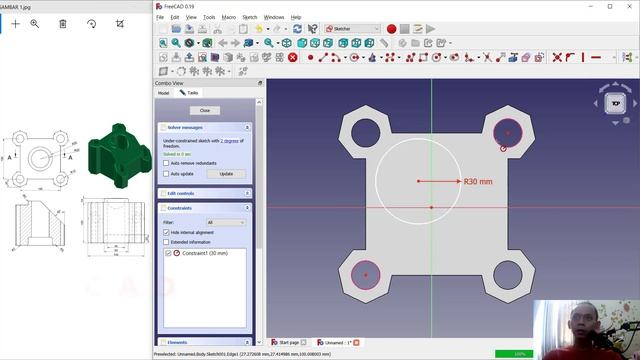
Task: Expand the Edit controls section
Action: click(x=247, y=193)
